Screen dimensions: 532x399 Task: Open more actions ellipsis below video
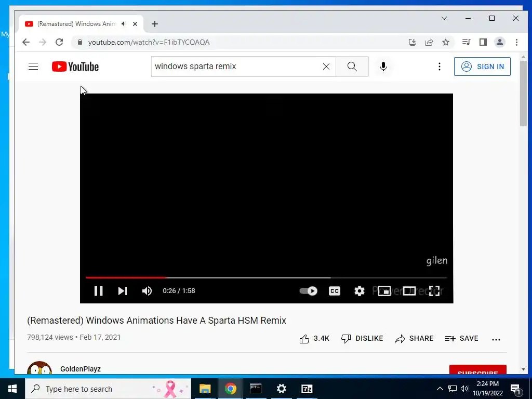[x=496, y=339]
